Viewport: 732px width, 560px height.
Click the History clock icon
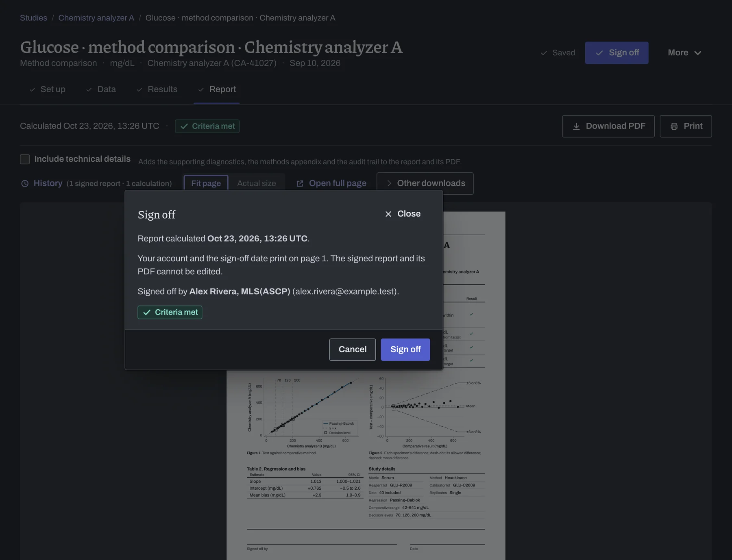click(x=25, y=184)
